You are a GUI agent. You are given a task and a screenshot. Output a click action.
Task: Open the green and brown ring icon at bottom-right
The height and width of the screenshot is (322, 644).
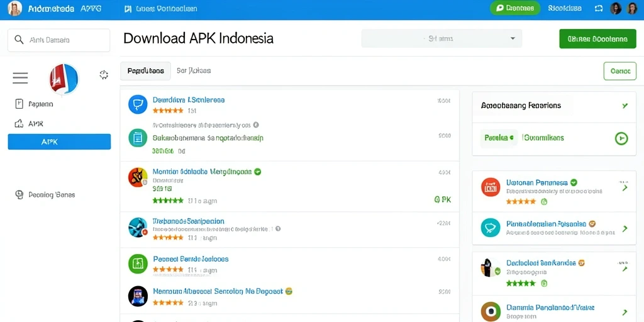pos(491,311)
